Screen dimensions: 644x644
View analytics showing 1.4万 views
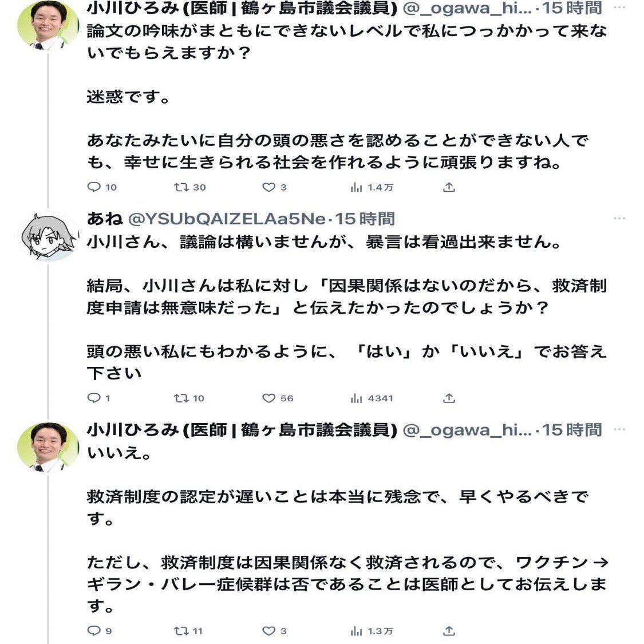372,188
